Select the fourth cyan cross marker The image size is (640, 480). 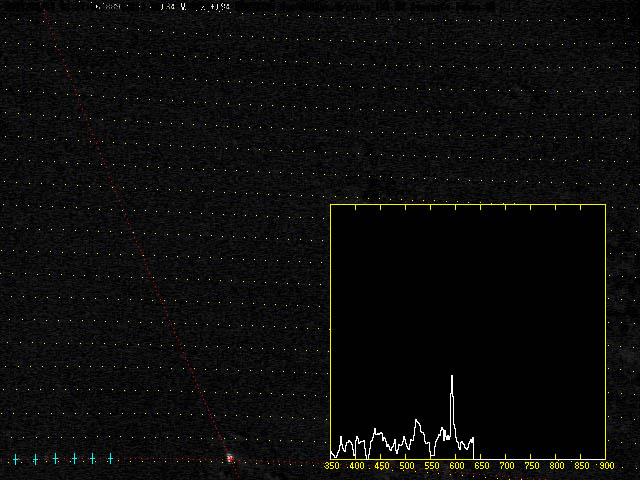(x=74, y=459)
